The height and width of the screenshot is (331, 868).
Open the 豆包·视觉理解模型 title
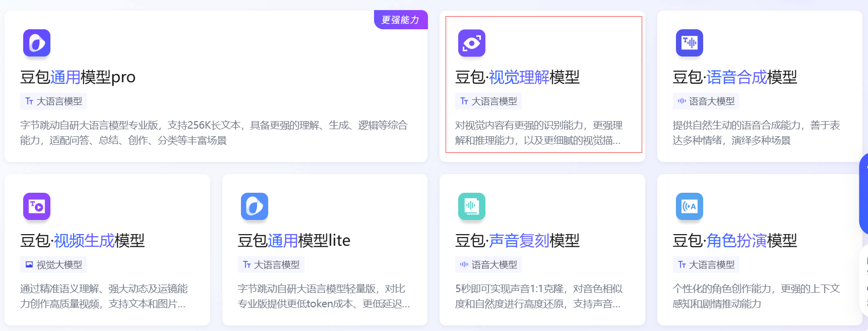point(517,77)
